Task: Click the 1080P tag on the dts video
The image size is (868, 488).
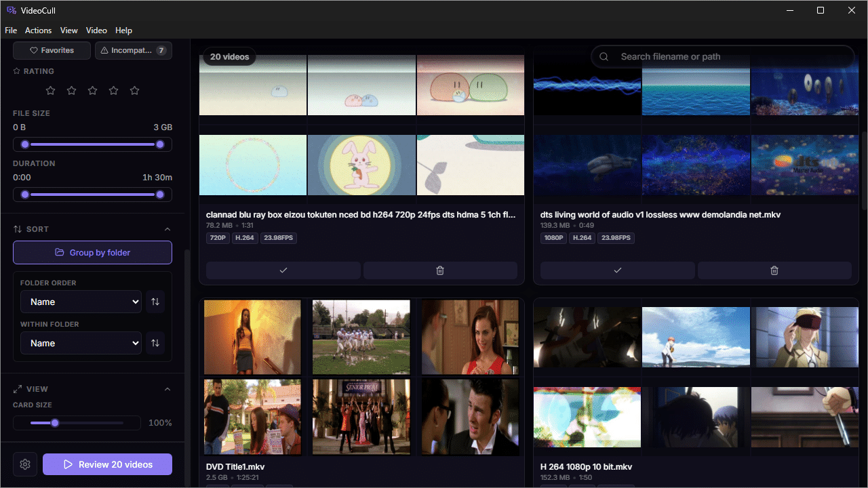Action: (554, 238)
